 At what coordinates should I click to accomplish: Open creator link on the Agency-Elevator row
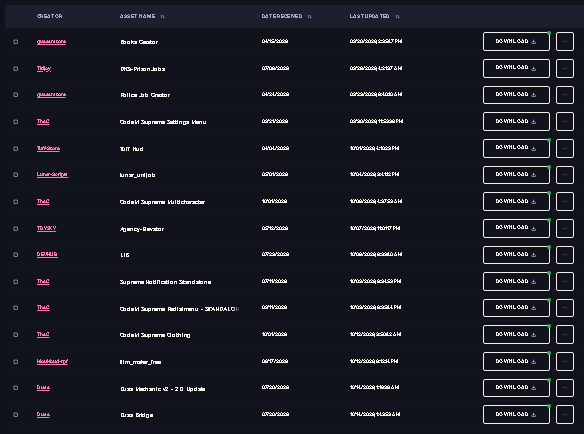pyautogui.click(x=46, y=228)
